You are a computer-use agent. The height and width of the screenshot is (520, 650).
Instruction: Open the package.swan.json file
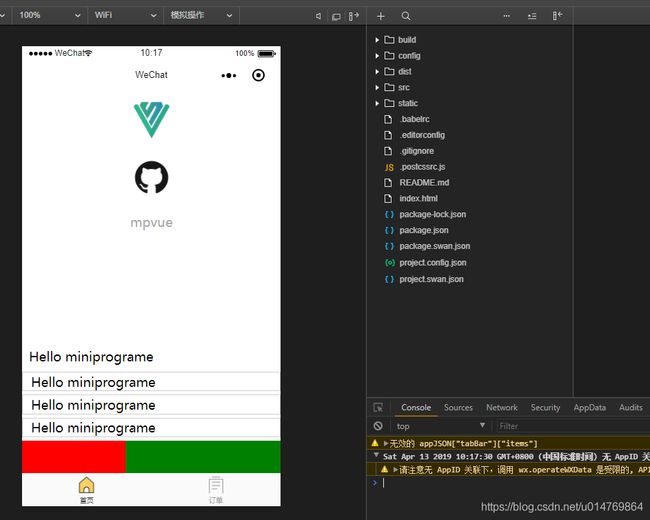coord(434,246)
